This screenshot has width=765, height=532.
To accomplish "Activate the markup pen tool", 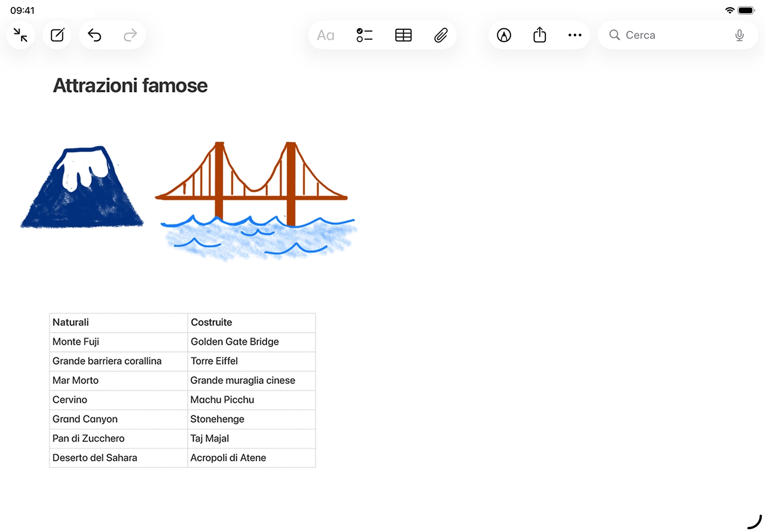I will point(504,35).
